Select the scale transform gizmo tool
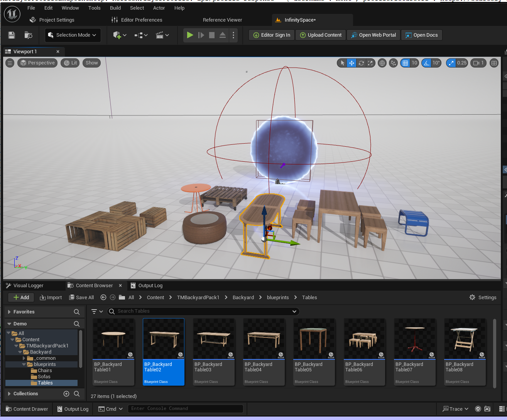 tap(370, 63)
